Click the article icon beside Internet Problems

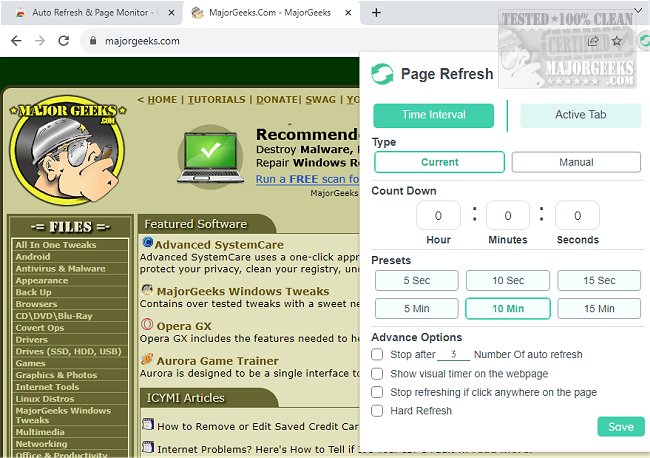pos(148,447)
